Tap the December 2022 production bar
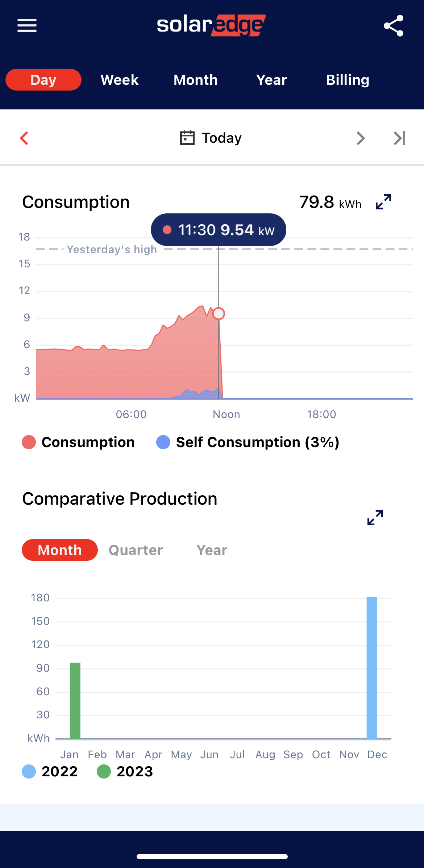This screenshot has height=868, width=424. 372,667
